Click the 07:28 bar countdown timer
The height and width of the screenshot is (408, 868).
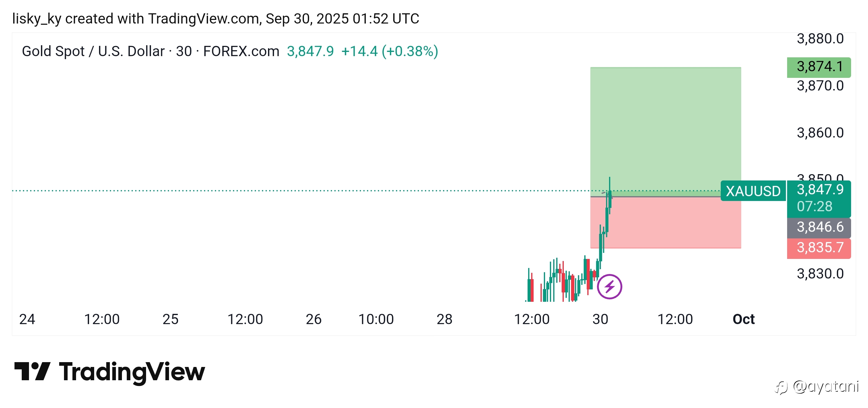pyautogui.click(x=814, y=206)
